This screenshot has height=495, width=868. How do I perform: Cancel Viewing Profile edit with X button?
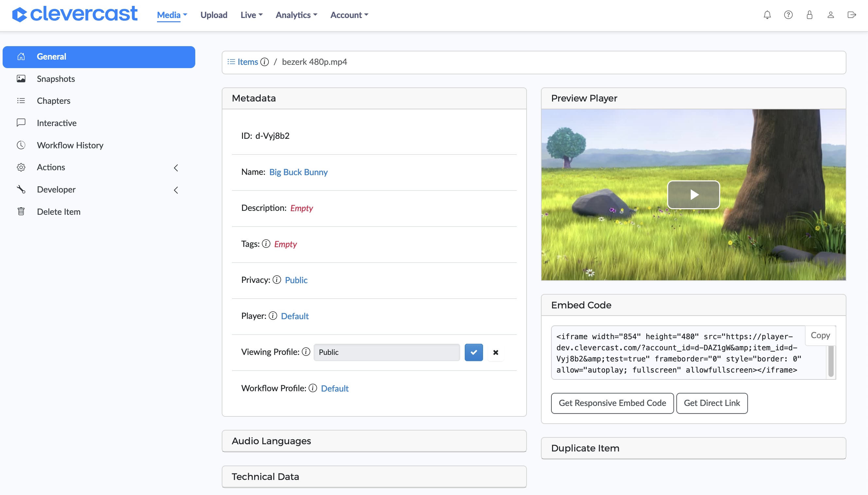496,352
